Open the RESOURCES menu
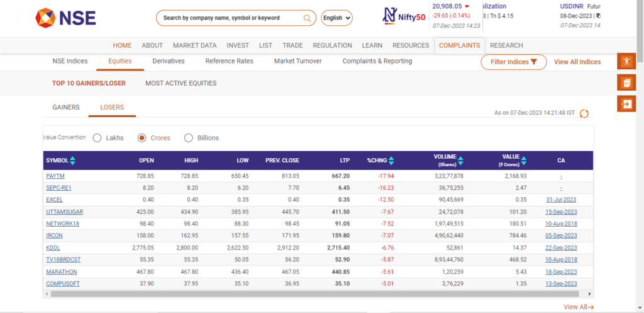 411,45
